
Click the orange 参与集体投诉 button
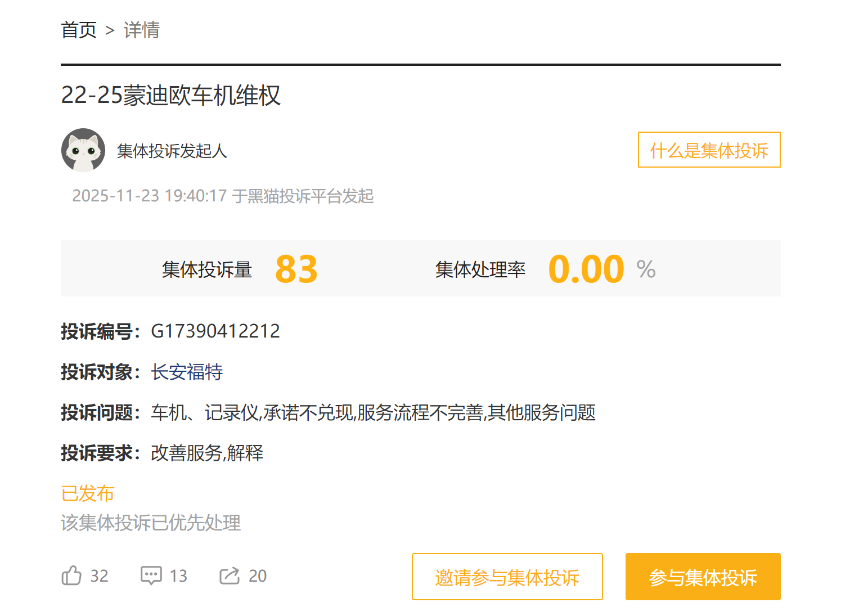tap(703, 577)
